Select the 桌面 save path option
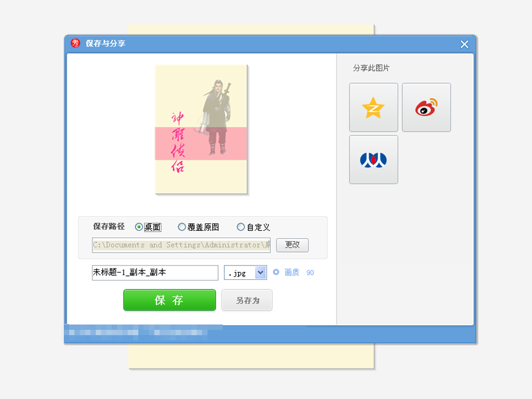The height and width of the screenshot is (399, 532). [x=138, y=227]
